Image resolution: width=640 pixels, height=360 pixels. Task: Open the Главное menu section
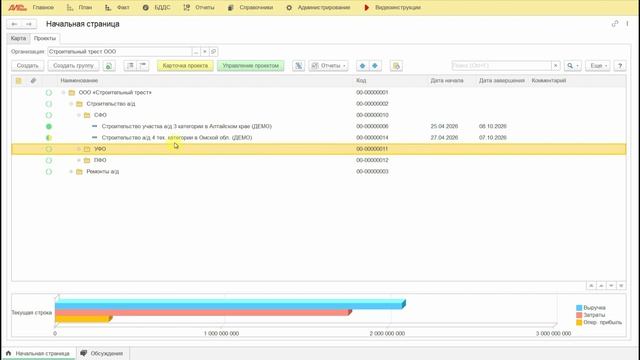[43, 7]
